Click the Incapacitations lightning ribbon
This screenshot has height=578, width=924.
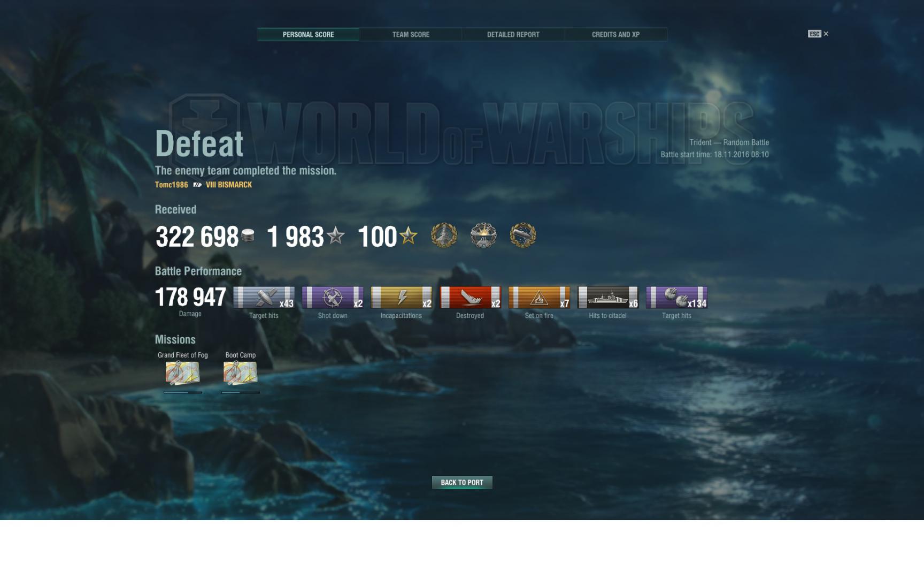click(402, 298)
